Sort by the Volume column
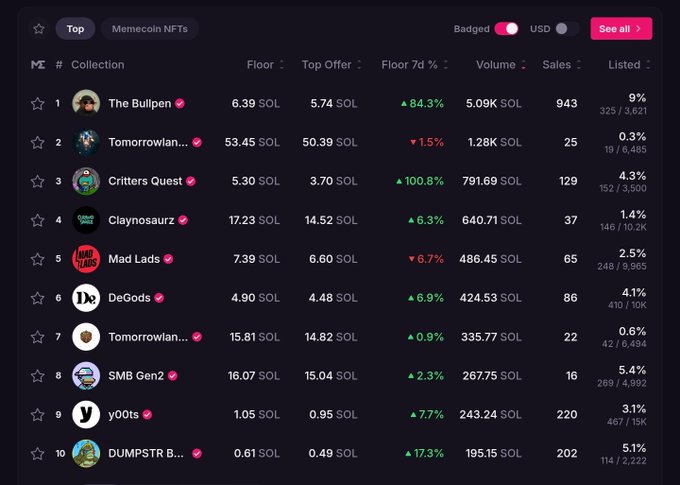 pos(501,65)
